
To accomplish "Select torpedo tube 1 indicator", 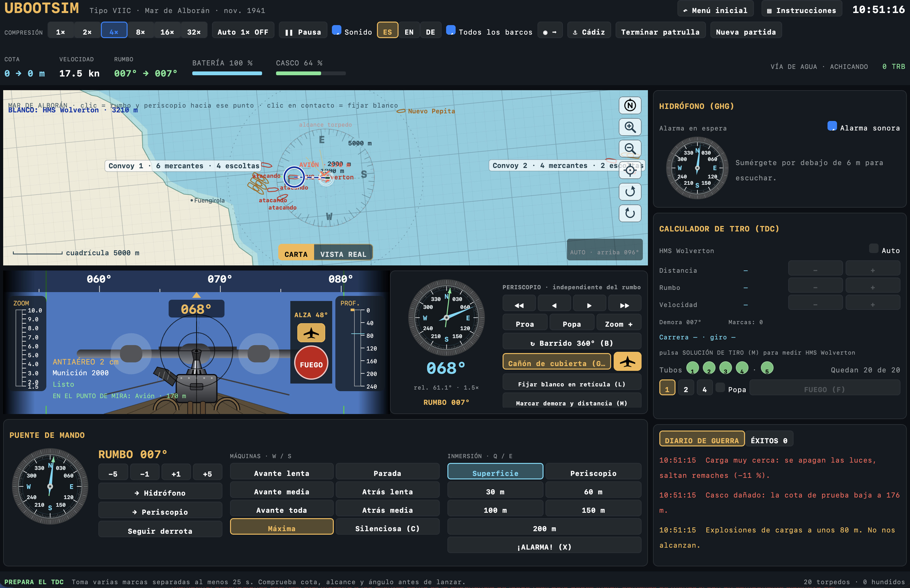I will click(x=692, y=368).
